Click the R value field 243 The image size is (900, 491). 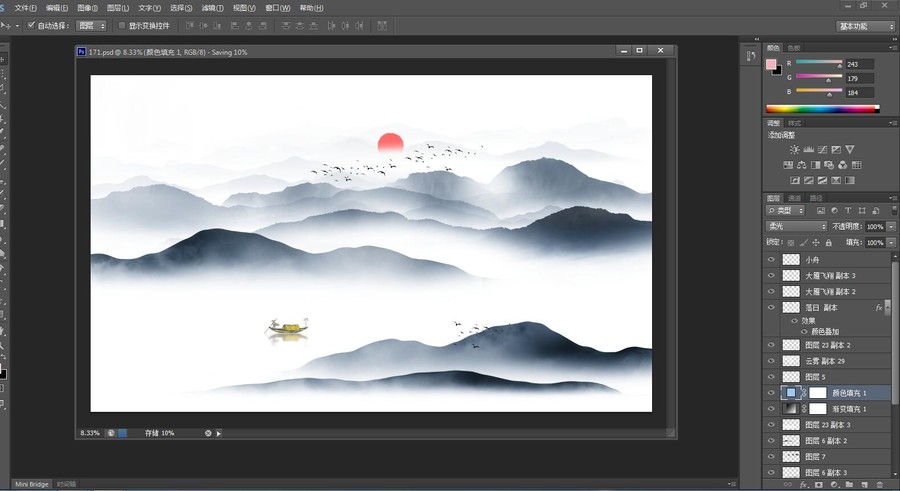click(x=860, y=64)
